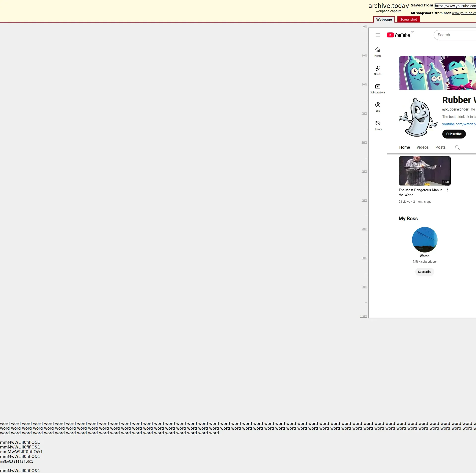
Task: Switch to archive Screenshot tab
Action: [x=408, y=19]
